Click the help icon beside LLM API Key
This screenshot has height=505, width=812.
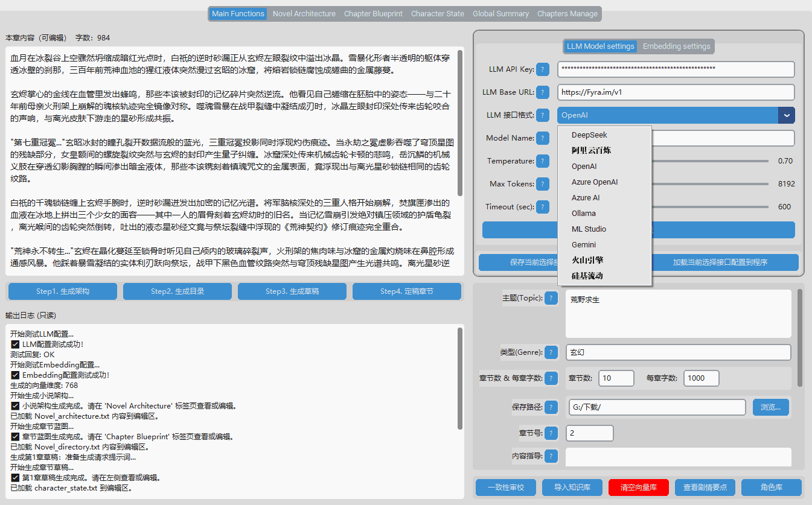pos(543,69)
